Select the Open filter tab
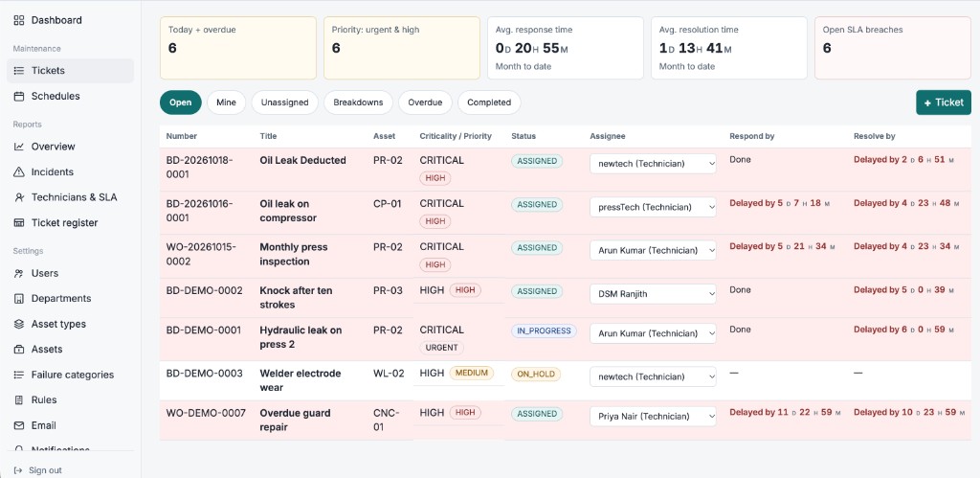The width and height of the screenshot is (980, 478). pos(181,102)
